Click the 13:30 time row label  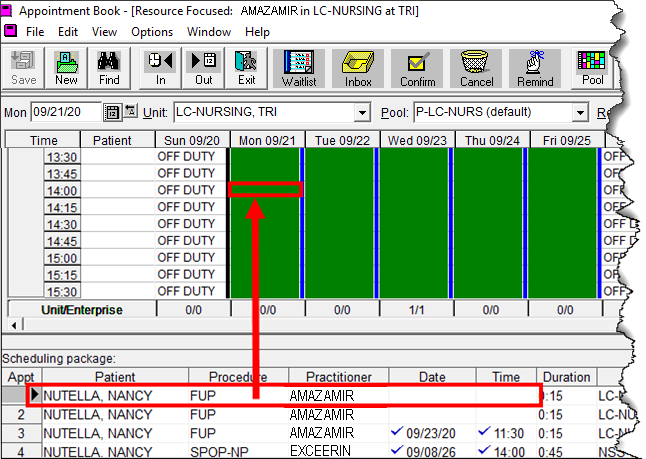coord(62,157)
